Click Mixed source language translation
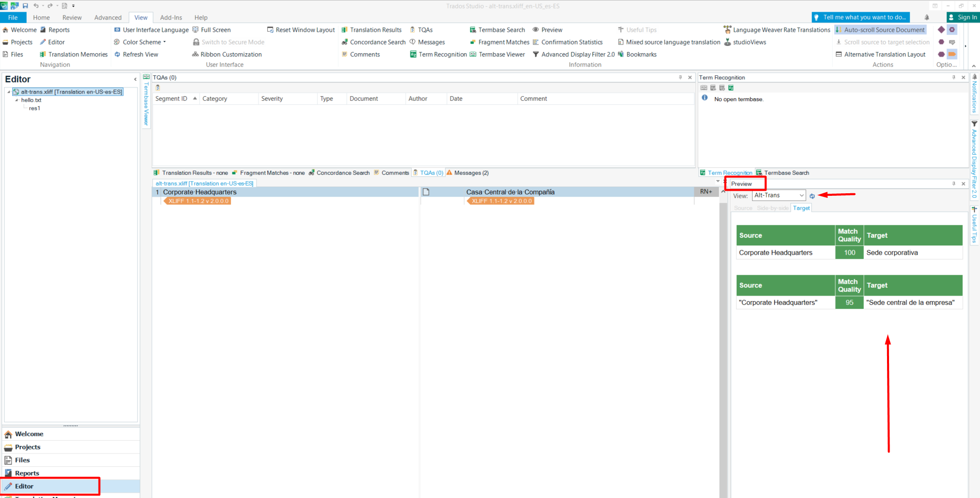 point(669,42)
